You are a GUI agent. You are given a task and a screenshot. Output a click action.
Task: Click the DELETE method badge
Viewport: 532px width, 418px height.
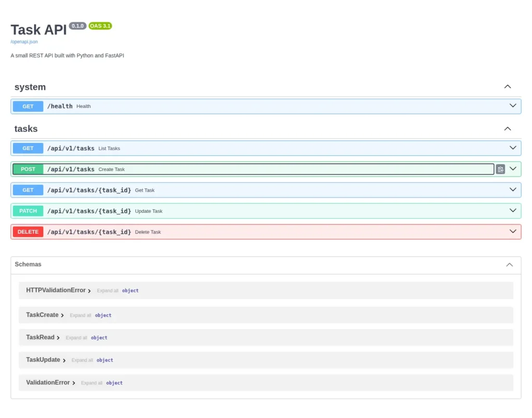(28, 232)
